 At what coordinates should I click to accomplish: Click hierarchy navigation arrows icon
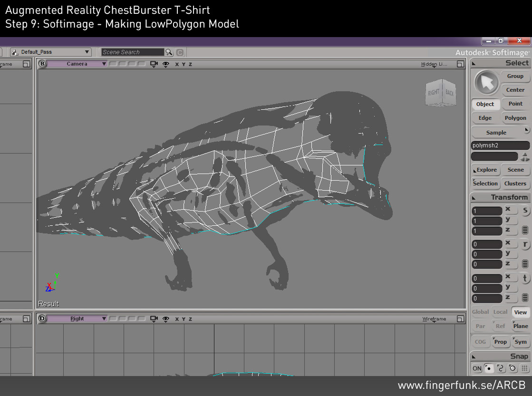[x=525, y=157]
